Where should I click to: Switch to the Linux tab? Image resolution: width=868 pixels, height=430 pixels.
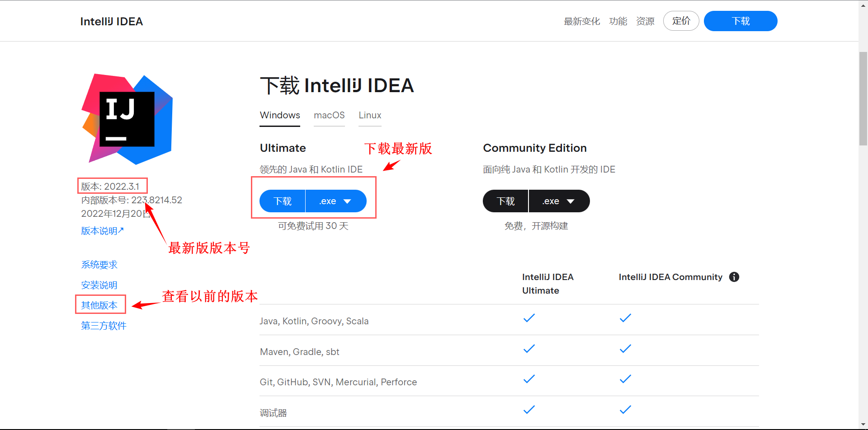point(370,115)
